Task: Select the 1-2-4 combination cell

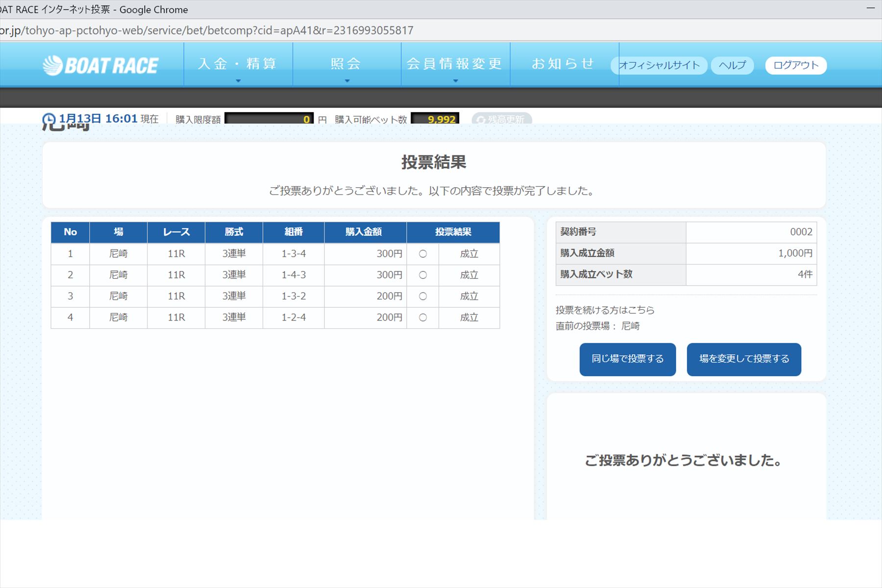Action: coord(294,317)
